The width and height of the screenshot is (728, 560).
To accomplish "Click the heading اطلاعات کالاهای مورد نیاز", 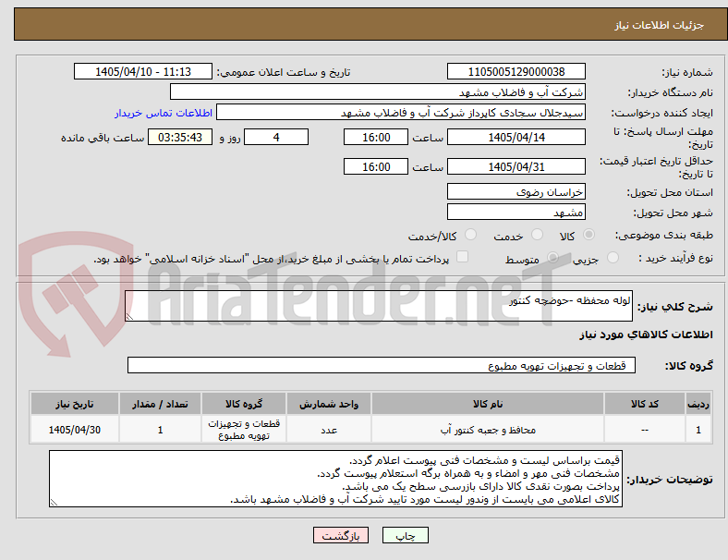I will tap(646, 335).
